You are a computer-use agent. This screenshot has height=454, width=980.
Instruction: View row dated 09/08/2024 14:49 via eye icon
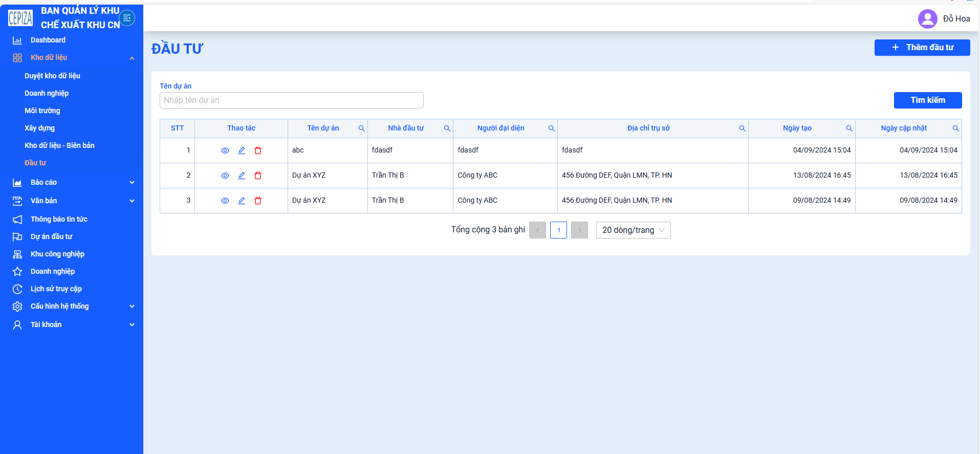tap(225, 201)
